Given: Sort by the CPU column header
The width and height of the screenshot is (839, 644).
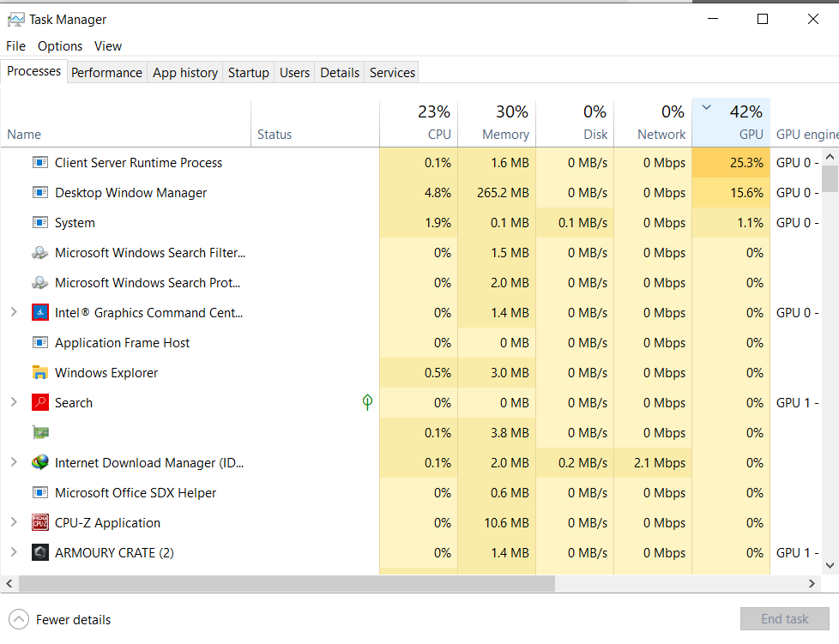Looking at the screenshot, I should pyautogui.click(x=419, y=123).
